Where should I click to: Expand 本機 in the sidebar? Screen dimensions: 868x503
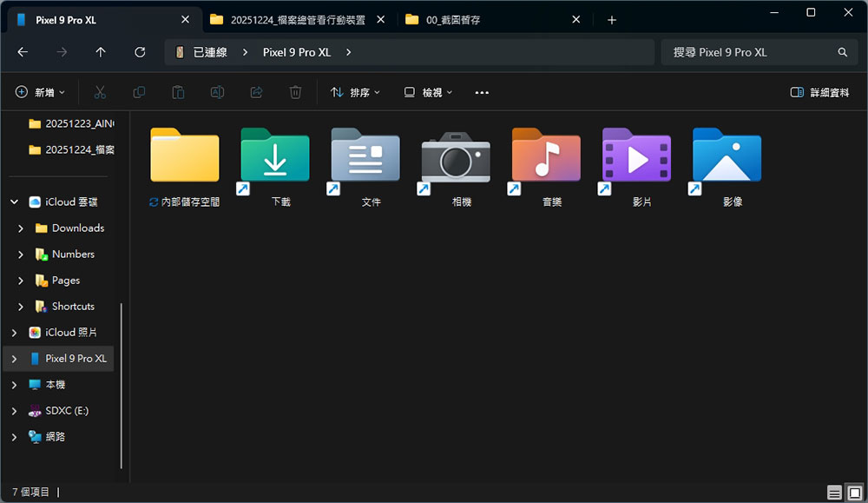14,384
